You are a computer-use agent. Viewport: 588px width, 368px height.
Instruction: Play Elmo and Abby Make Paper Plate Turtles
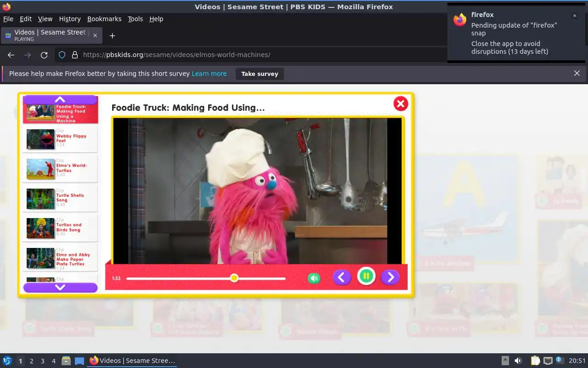(x=60, y=258)
